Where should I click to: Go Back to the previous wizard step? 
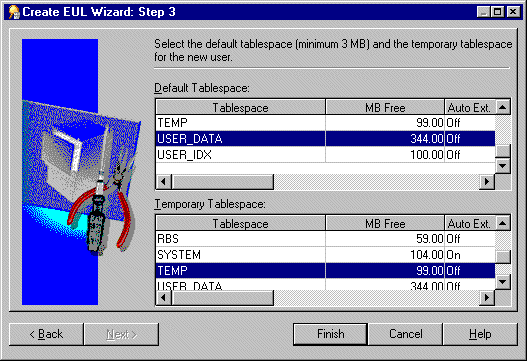tap(46, 334)
